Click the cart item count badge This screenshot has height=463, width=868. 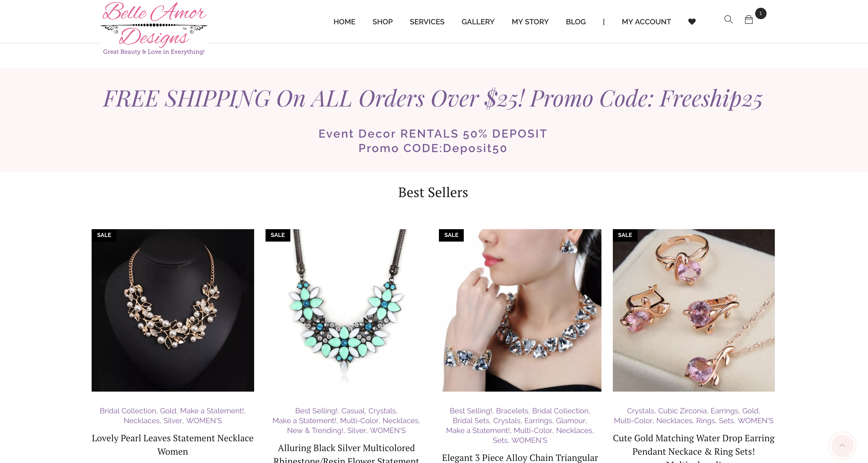click(761, 13)
